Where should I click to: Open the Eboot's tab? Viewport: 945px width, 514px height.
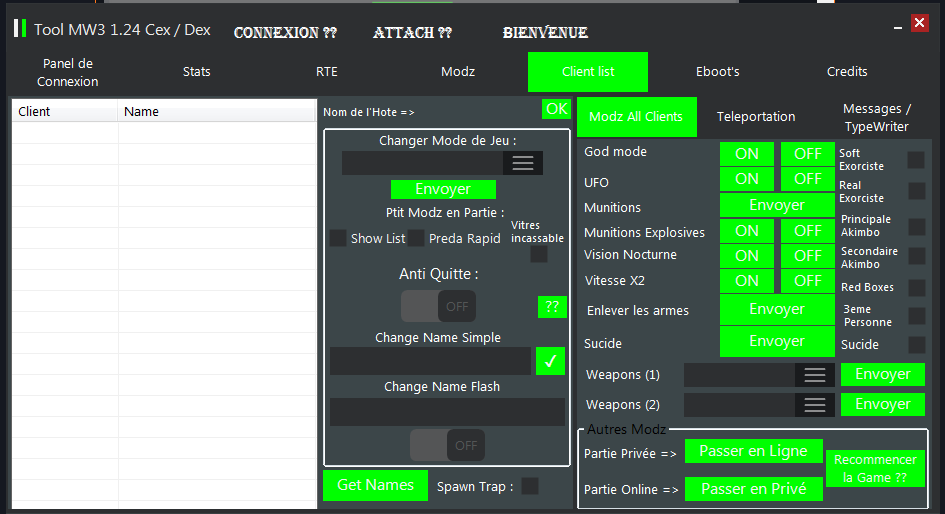coord(717,72)
